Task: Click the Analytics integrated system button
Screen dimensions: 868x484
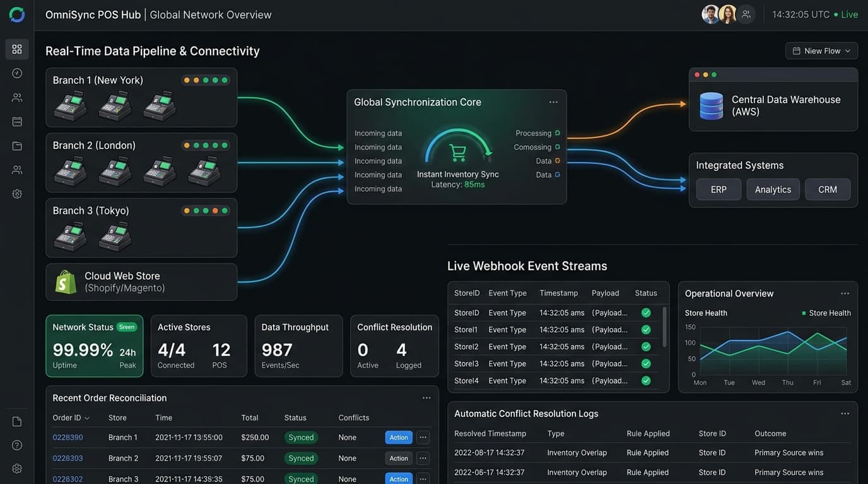Action: (x=773, y=190)
